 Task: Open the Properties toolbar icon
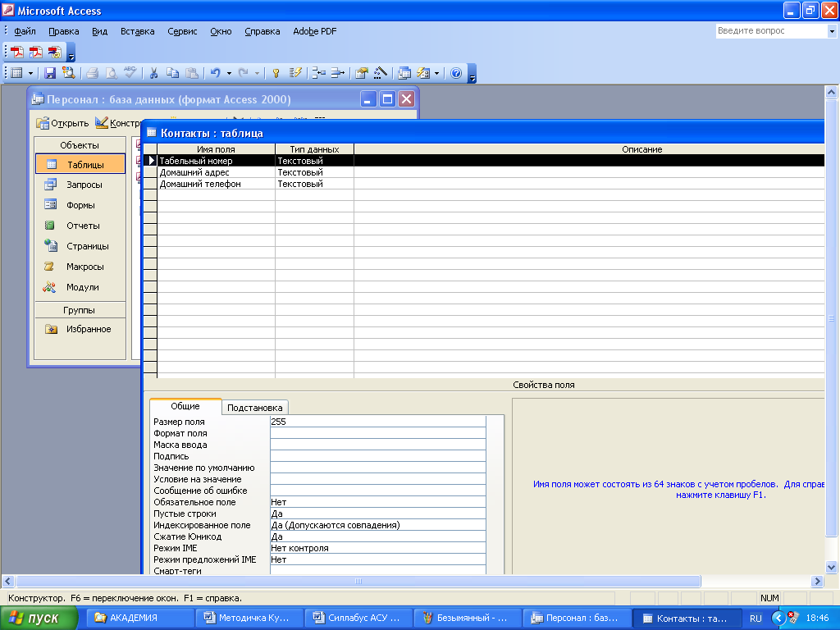(x=362, y=73)
